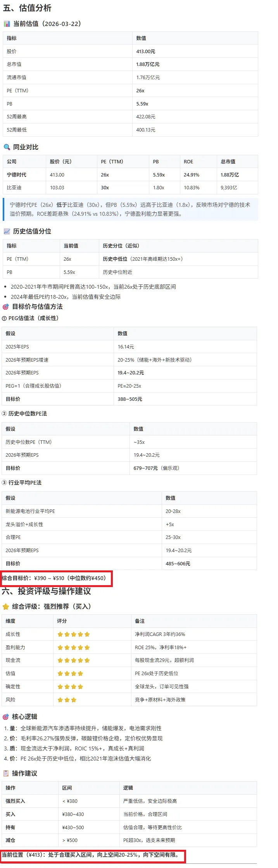Viewport: 278px width, 868px height.
Task: Select industry average PE 20-28x
Action: tap(173, 511)
